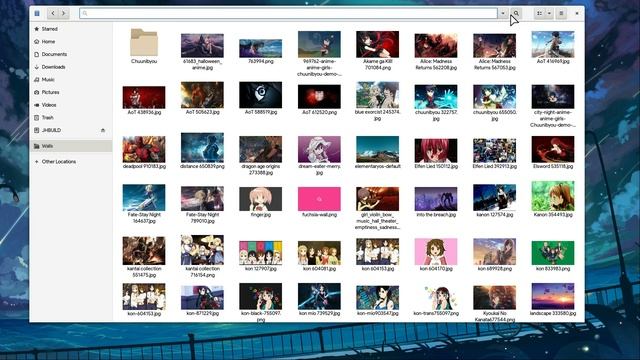Open the hamburger menu button
The image size is (640, 360).
tap(562, 13)
